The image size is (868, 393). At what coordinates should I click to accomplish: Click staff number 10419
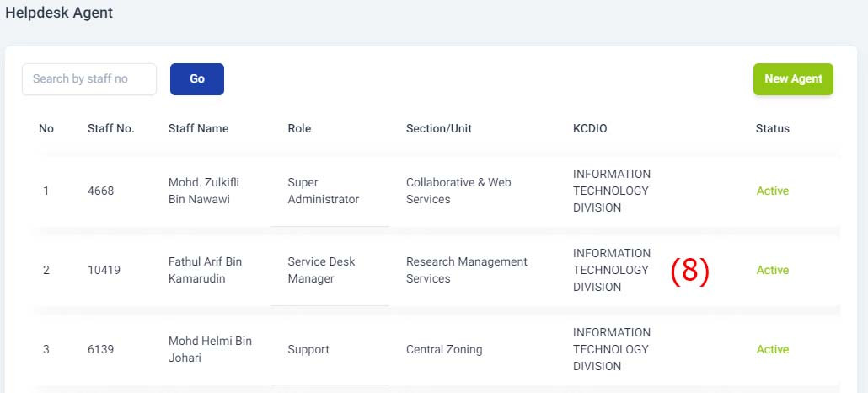pyautogui.click(x=104, y=270)
